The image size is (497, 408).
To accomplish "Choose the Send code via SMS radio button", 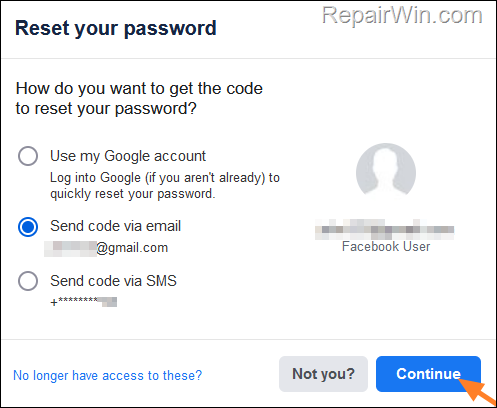I will tap(28, 281).
